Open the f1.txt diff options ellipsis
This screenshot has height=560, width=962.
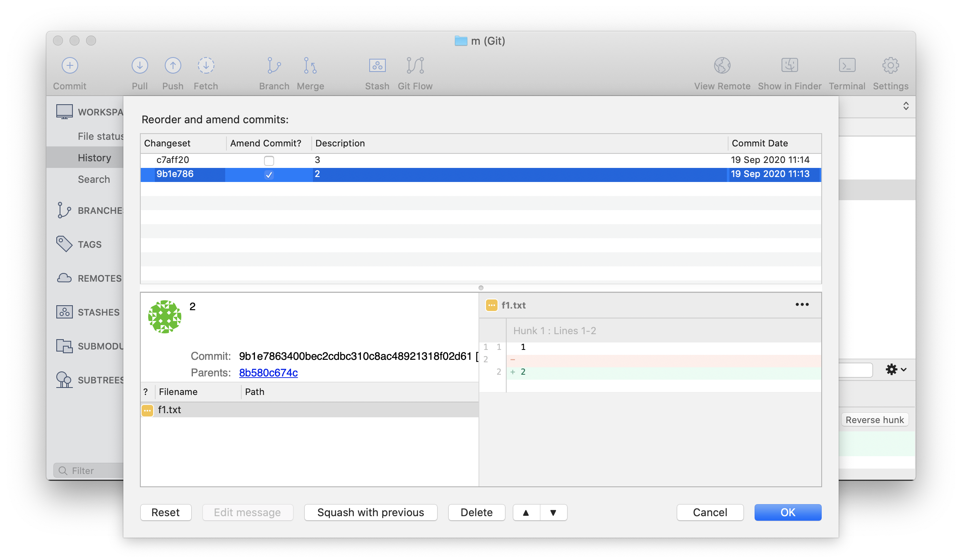802,305
